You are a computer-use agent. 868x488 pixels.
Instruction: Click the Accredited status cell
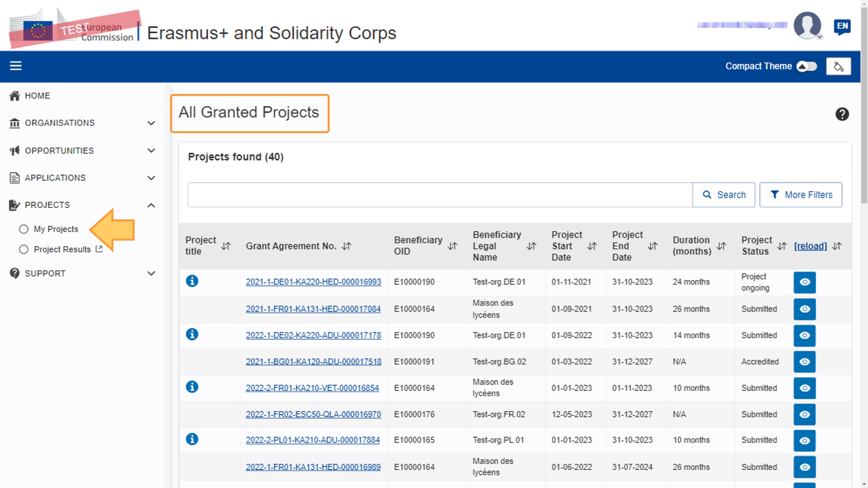760,361
